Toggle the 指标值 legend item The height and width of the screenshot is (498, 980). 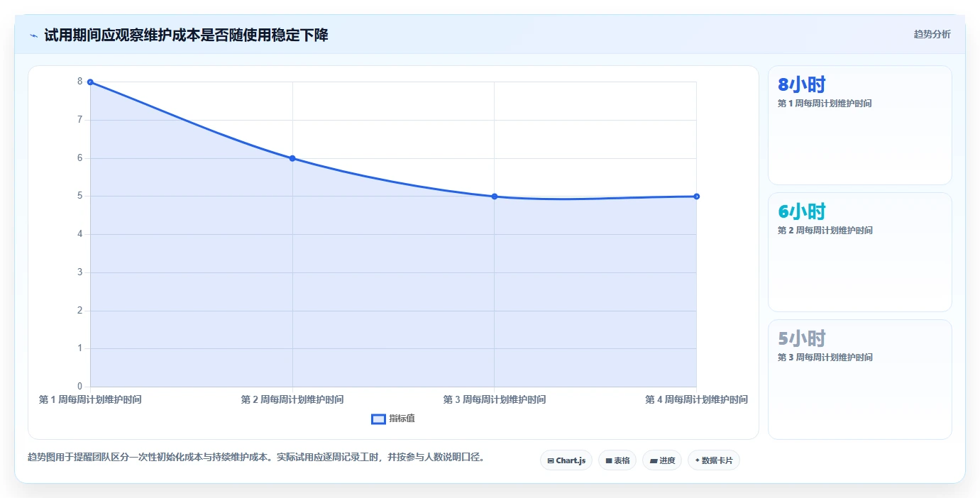393,419
